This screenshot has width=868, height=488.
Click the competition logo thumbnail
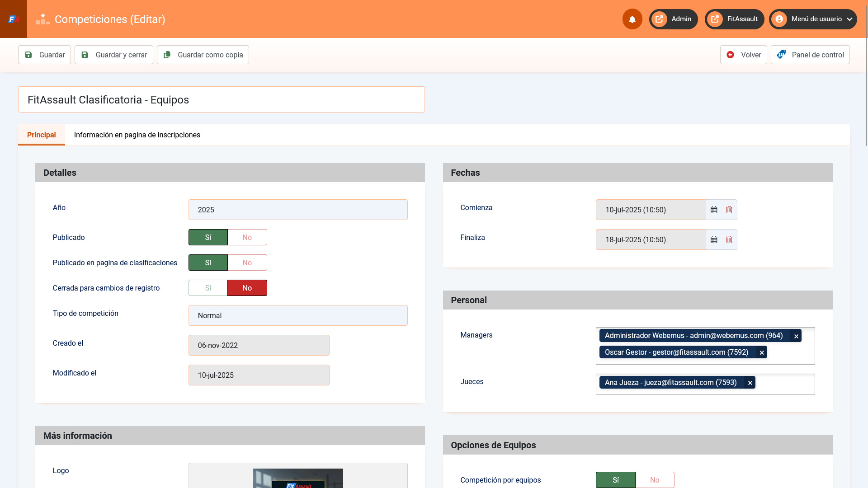pos(298,478)
